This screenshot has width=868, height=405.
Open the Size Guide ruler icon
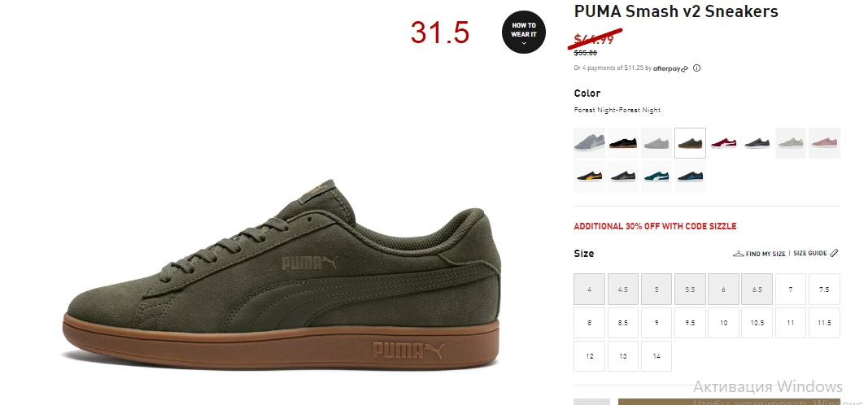point(834,253)
